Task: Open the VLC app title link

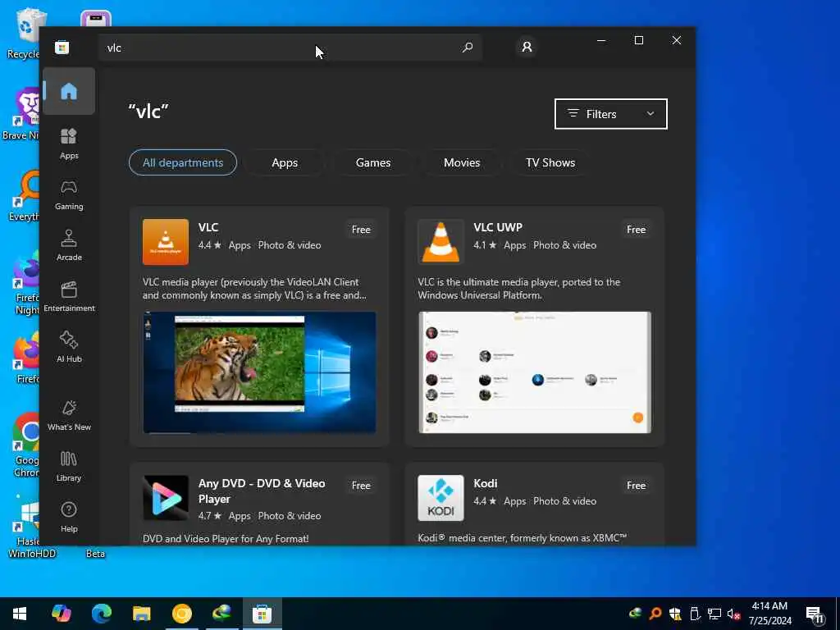Action: pos(208,227)
